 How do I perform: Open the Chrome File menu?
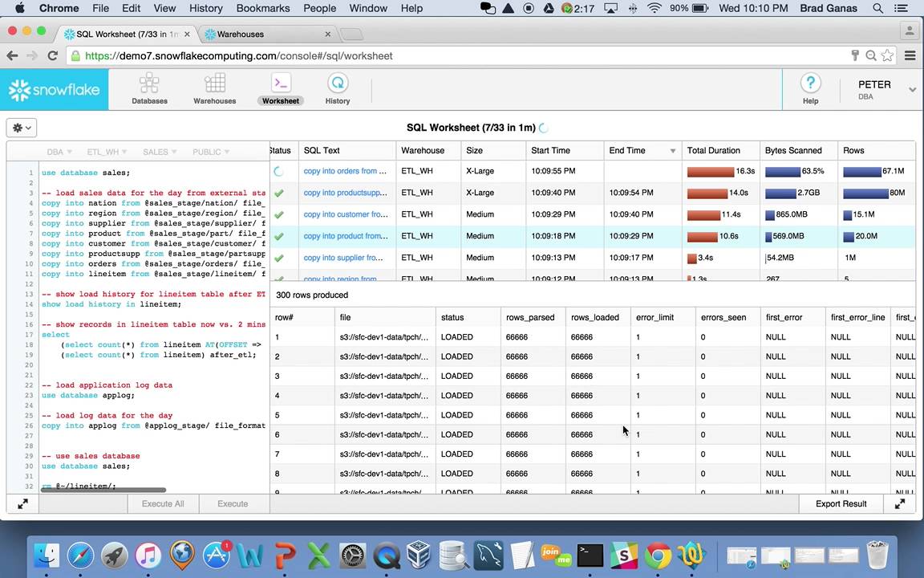[101, 8]
